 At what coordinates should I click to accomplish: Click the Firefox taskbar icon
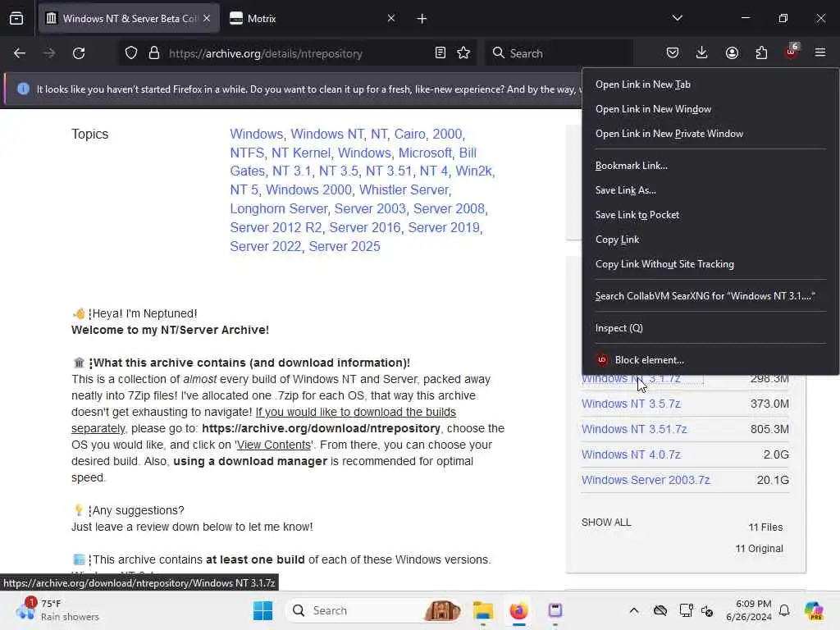coord(518,610)
